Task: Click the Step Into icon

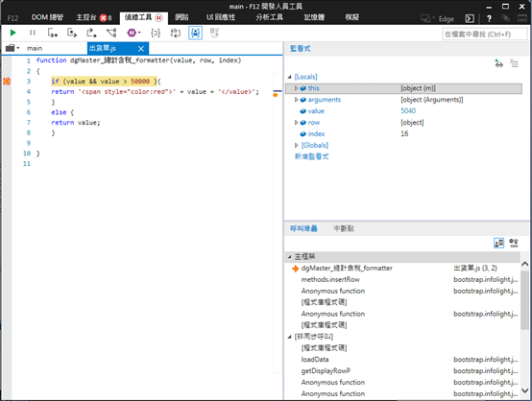Action: coord(52,33)
